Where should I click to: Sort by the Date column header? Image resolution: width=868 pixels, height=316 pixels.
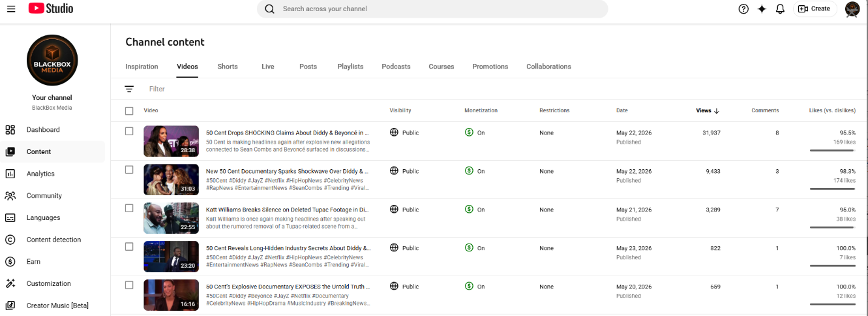click(x=622, y=111)
